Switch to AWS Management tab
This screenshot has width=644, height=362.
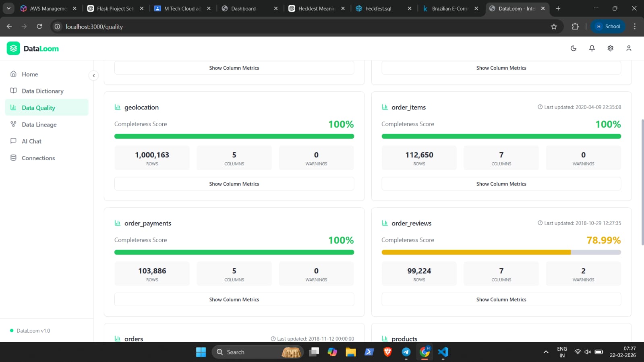click(48, 8)
